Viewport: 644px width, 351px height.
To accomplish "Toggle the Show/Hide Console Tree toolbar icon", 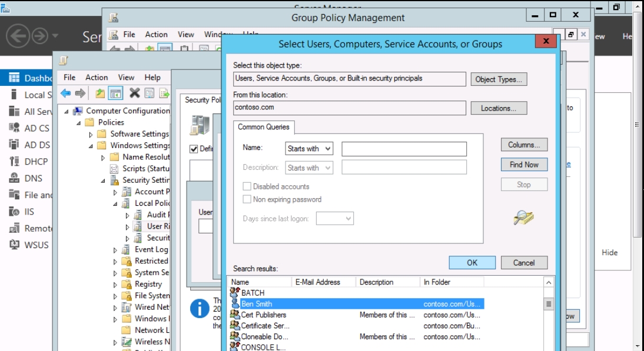I will pyautogui.click(x=115, y=93).
